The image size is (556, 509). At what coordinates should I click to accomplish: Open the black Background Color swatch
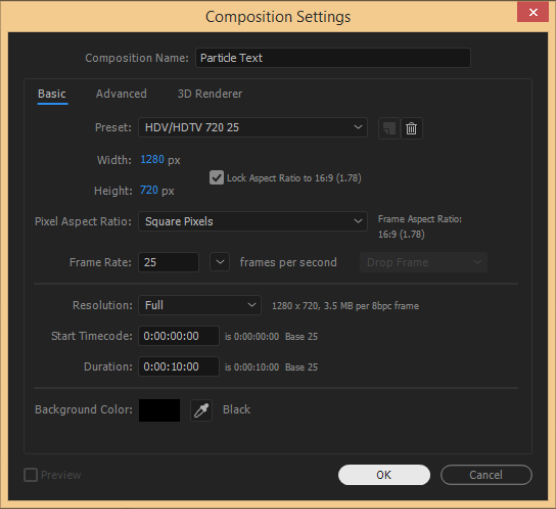(x=159, y=410)
